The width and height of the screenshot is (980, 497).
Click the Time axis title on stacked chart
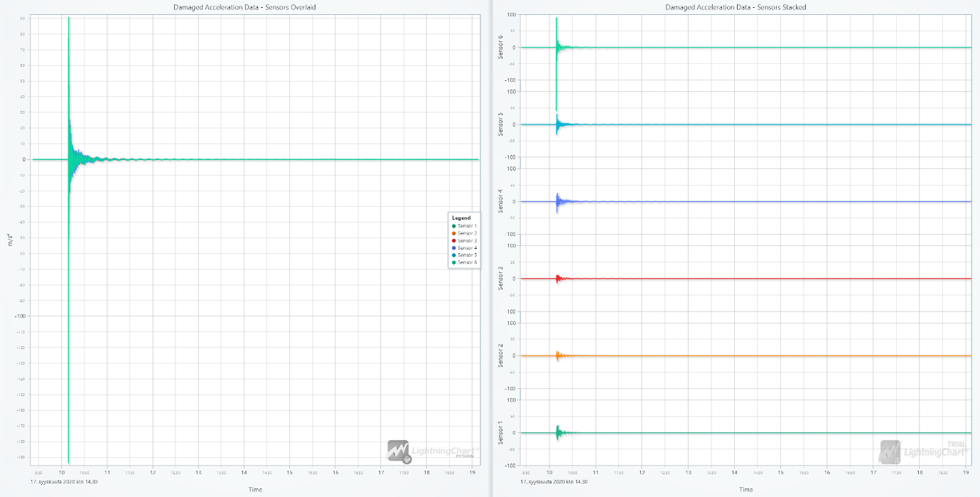coord(745,489)
